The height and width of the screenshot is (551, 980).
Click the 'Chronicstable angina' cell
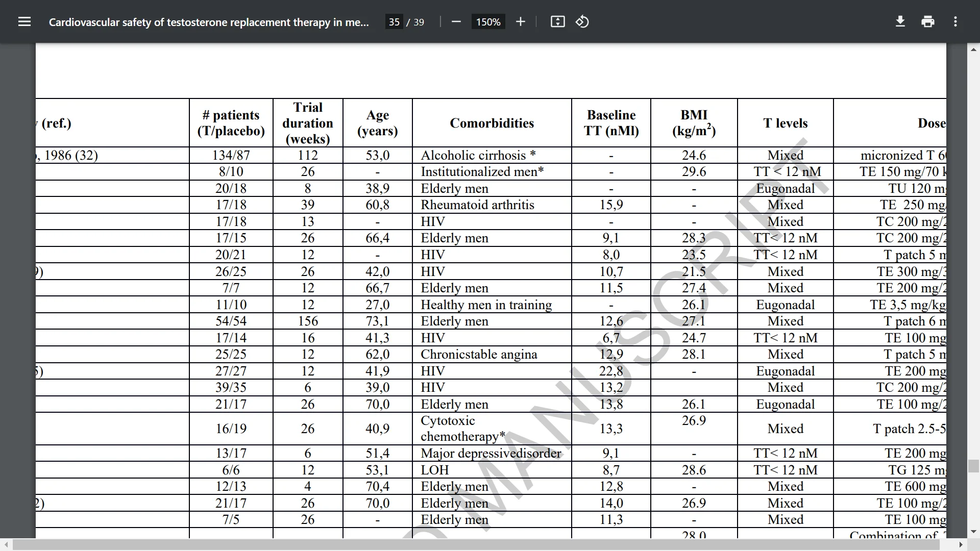pos(492,354)
